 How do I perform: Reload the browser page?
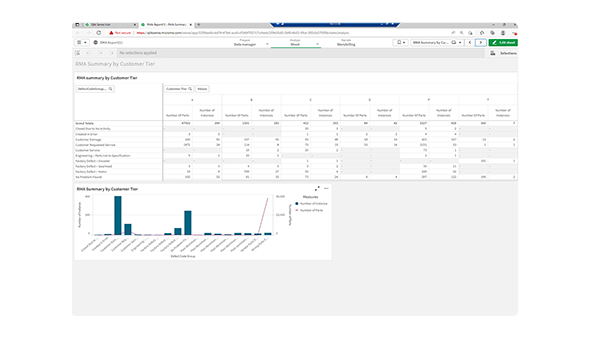pos(99,33)
